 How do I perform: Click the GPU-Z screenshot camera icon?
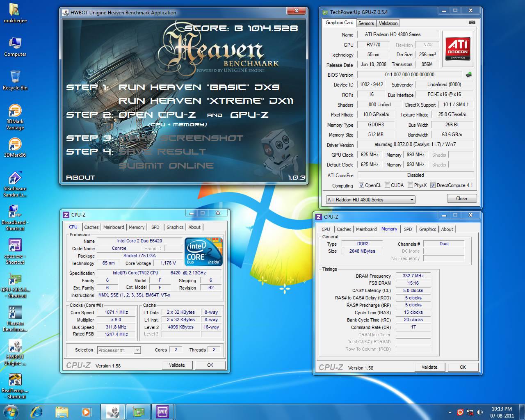(x=472, y=23)
